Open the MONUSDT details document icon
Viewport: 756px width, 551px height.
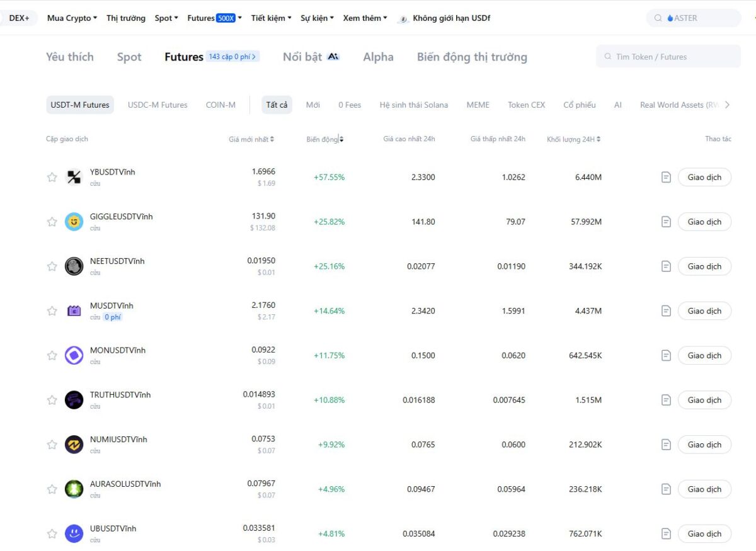pyautogui.click(x=666, y=356)
